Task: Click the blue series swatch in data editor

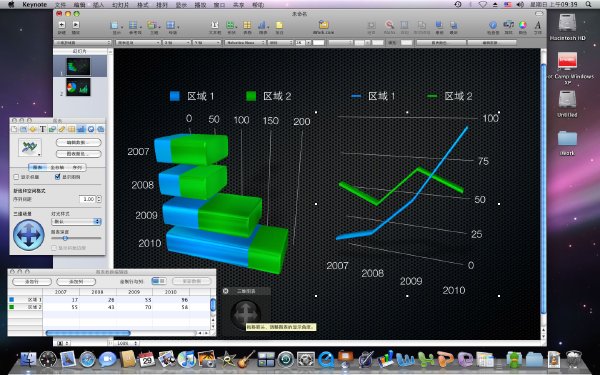Action: pyautogui.click(x=11, y=300)
